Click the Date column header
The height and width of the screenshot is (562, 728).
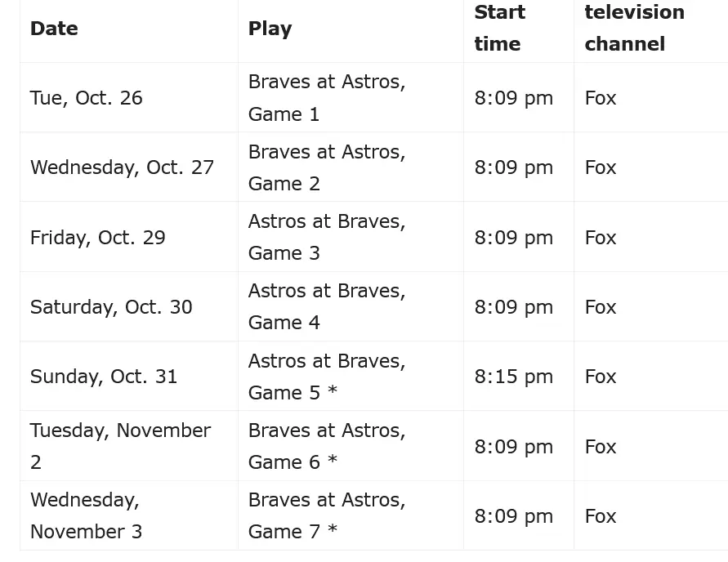coord(54,29)
